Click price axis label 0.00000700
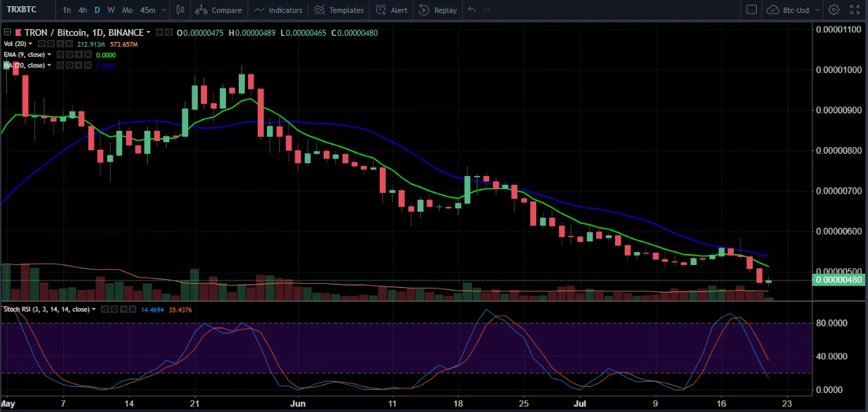The height and width of the screenshot is (412, 868). click(839, 191)
